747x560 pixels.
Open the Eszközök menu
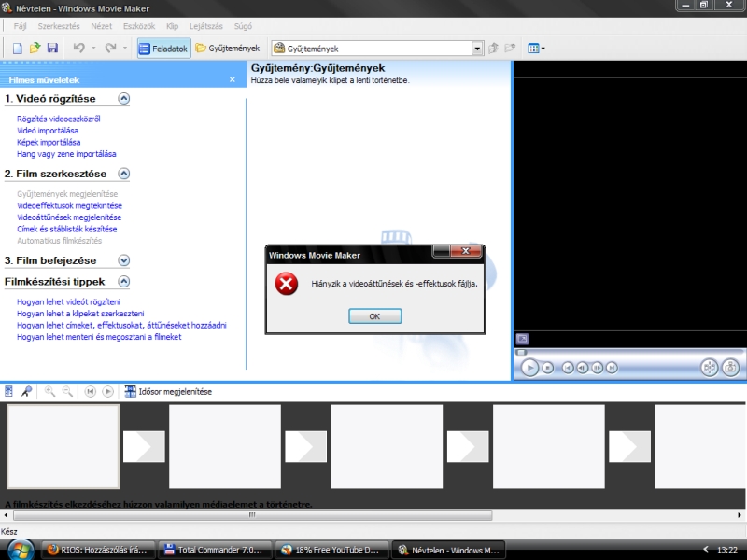click(139, 26)
